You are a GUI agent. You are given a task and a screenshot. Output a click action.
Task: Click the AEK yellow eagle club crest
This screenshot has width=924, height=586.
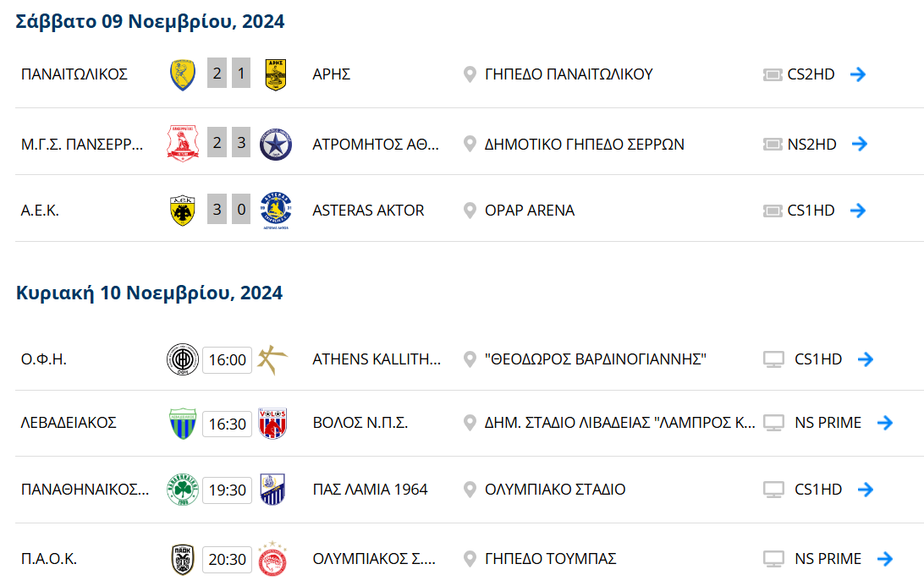point(183,211)
